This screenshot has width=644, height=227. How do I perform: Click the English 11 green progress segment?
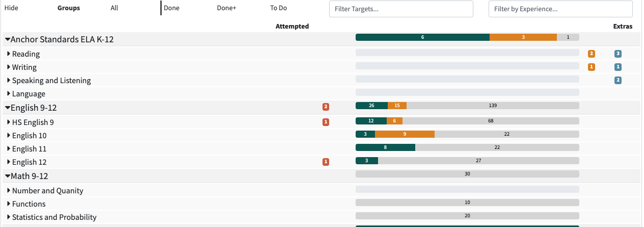pos(385,147)
